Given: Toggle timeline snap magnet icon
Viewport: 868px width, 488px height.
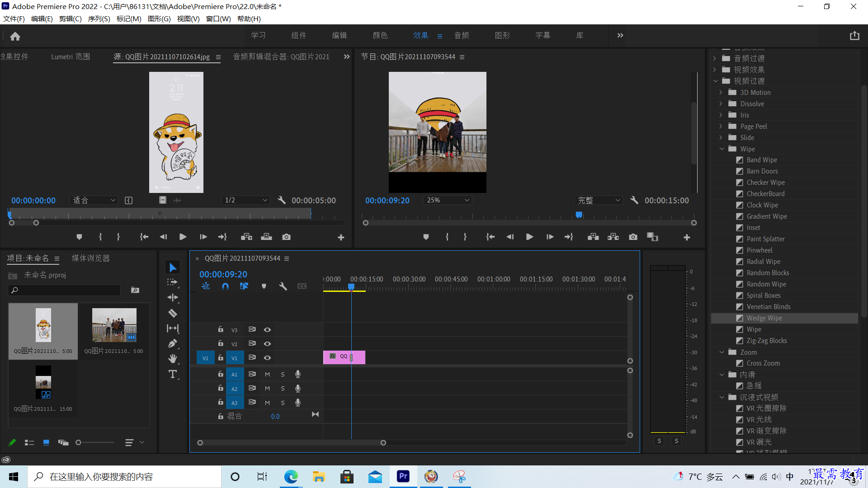Looking at the screenshot, I should point(225,286).
